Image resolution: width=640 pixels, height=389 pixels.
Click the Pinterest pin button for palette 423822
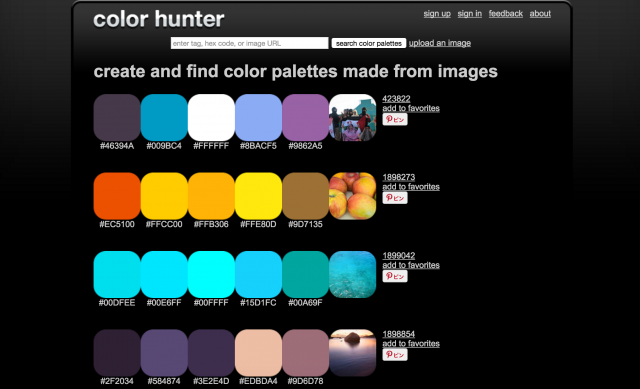(x=395, y=119)
